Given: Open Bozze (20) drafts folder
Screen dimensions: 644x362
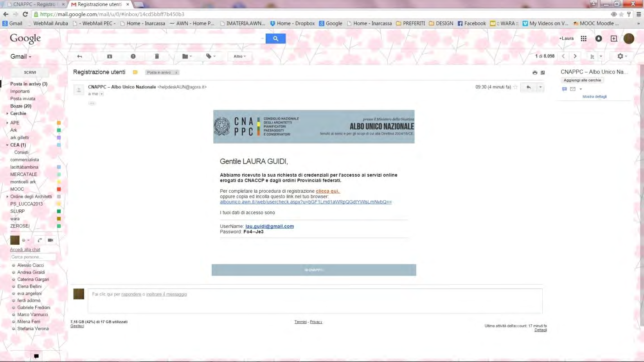Looking at the screenshot, I should 21,106.
